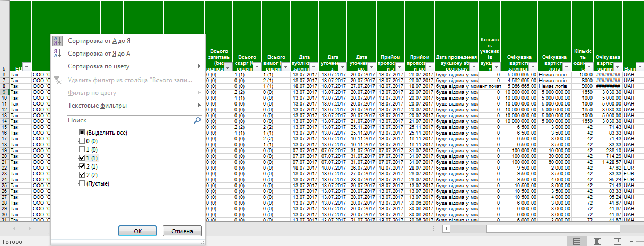
Task: Open filter dropdown for Дата публікації закупівлі column
Action: coord(314,67)
